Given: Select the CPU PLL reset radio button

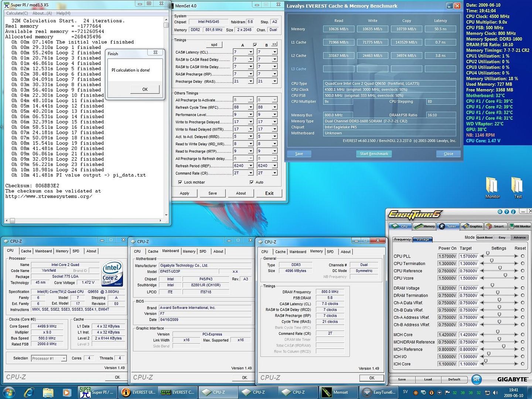Looking at the screenshot, I should tap(523, 256).
